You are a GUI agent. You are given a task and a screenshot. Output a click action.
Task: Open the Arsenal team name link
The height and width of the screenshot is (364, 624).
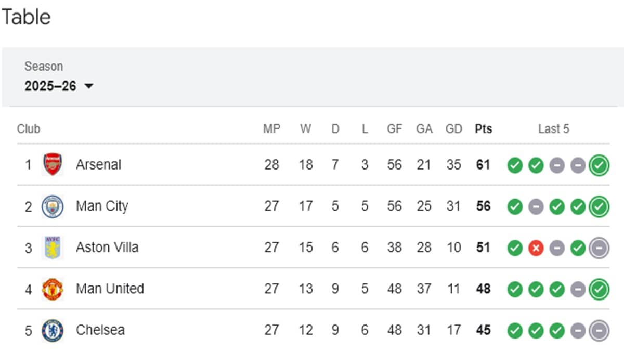click(98, 165)
